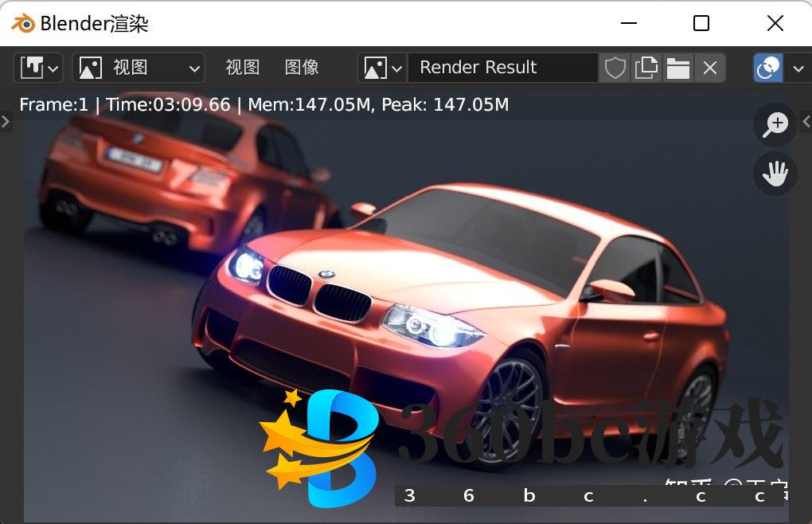Unlink the Render Result image with X

click(x=709, y=68)
